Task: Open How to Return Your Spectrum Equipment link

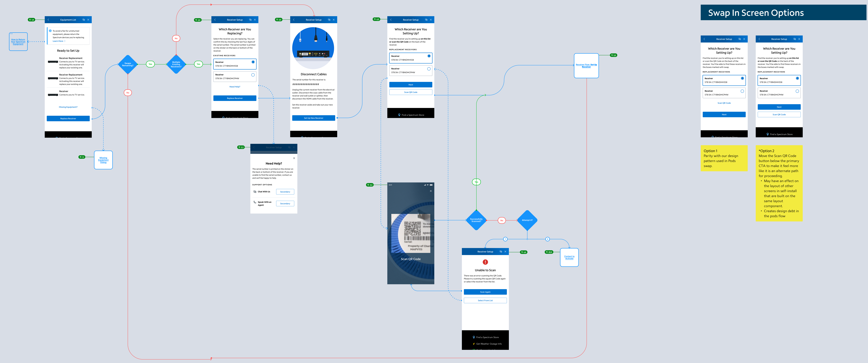Action: pos(18,42)
